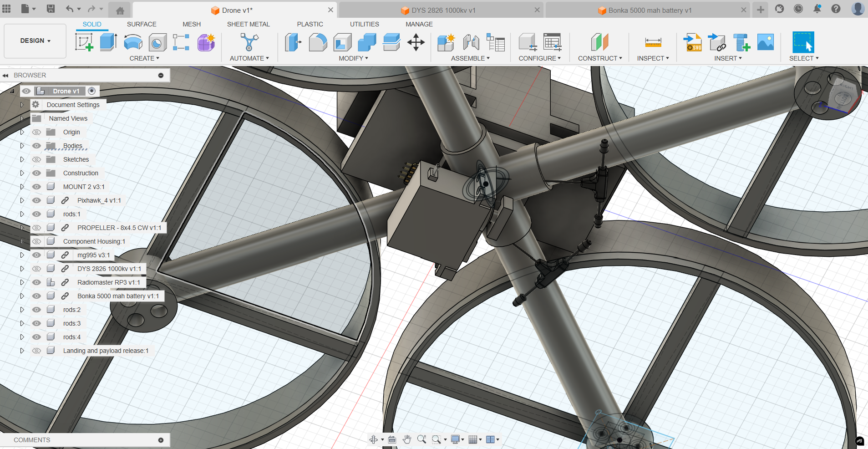868x449 pixels.
Task: Collapse the BROWSER panel arrows
Action: pos(5,75)
